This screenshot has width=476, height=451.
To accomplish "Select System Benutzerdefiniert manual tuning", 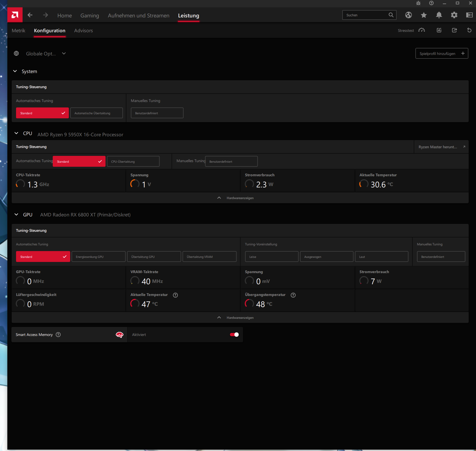I will 157,113.
